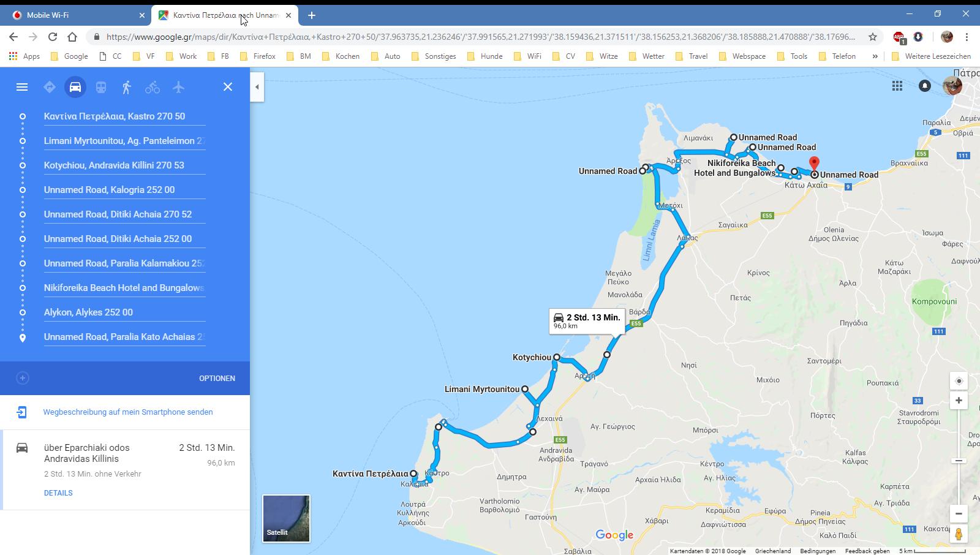Image resolution: width=980 pixels, height=555 pixels.
Task: Bookmark this page with star icon
Action: (x=873, y=37)
